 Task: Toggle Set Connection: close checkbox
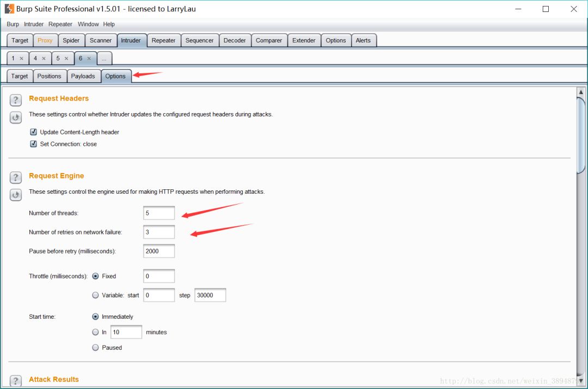point(33,144)
